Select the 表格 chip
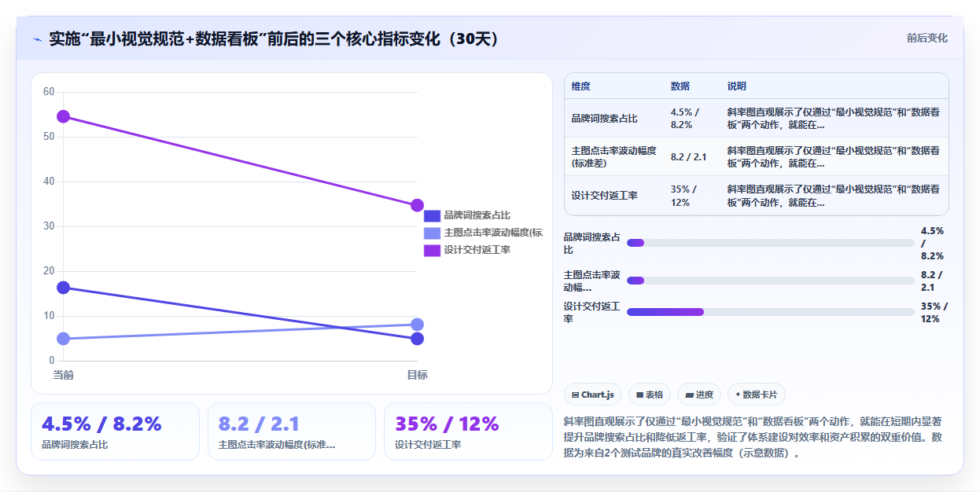Viewport: 980px width, 492px height. tap(650, 395)
